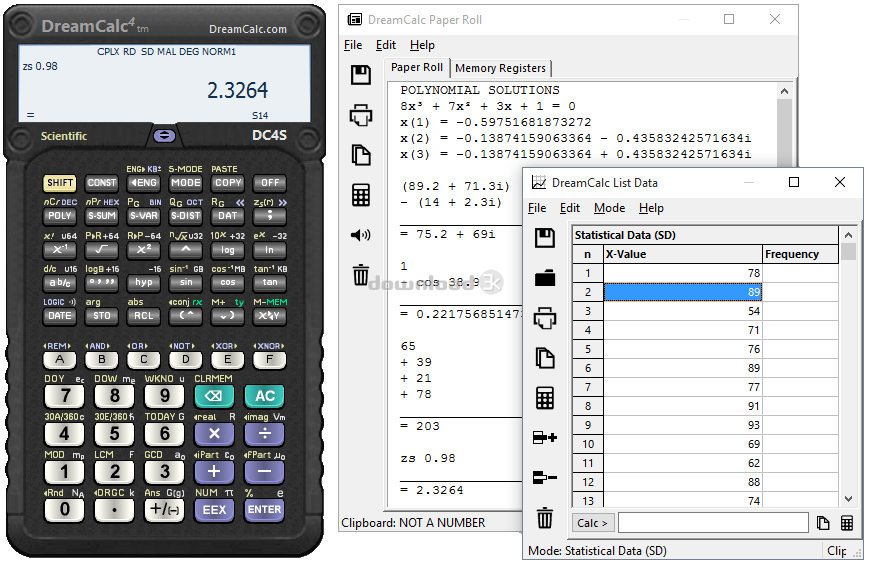The height and width of the screenshot is (564, 873).
Task: Click the DreamCalc.com link on calculator
Action: click(248, 29)
